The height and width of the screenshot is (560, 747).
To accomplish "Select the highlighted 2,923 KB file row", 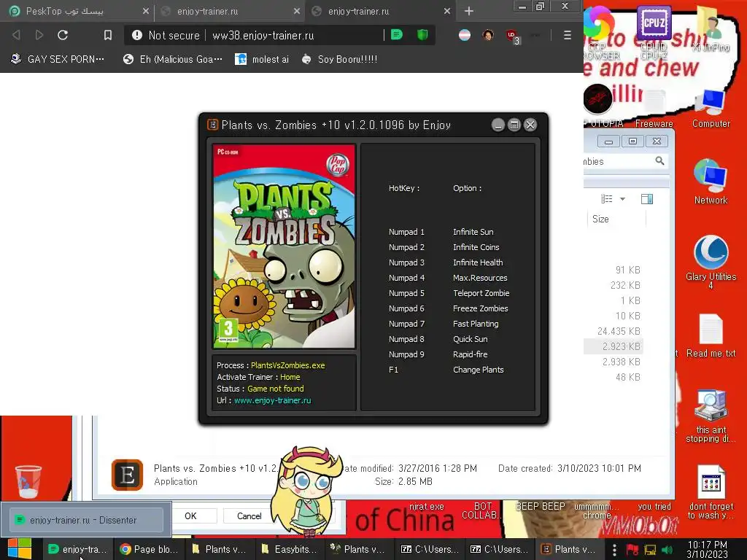I will pyautogui.click(x=614, y=346).
